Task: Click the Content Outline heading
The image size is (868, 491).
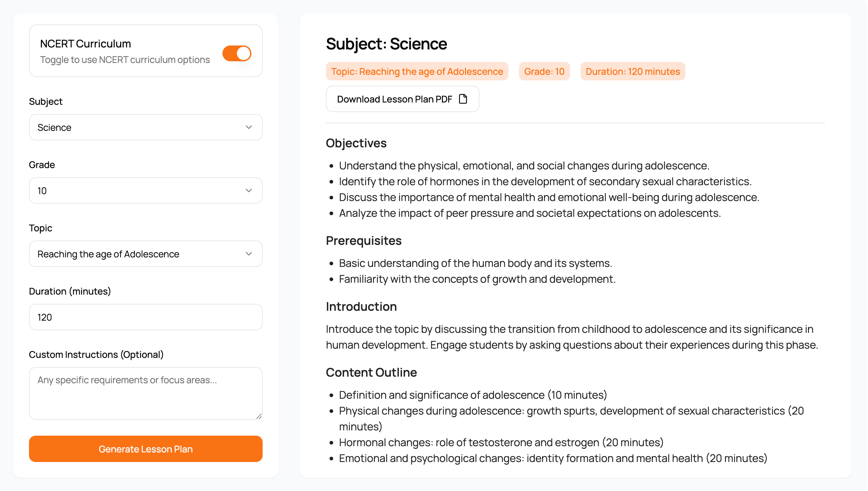Action: click(371, 372)
